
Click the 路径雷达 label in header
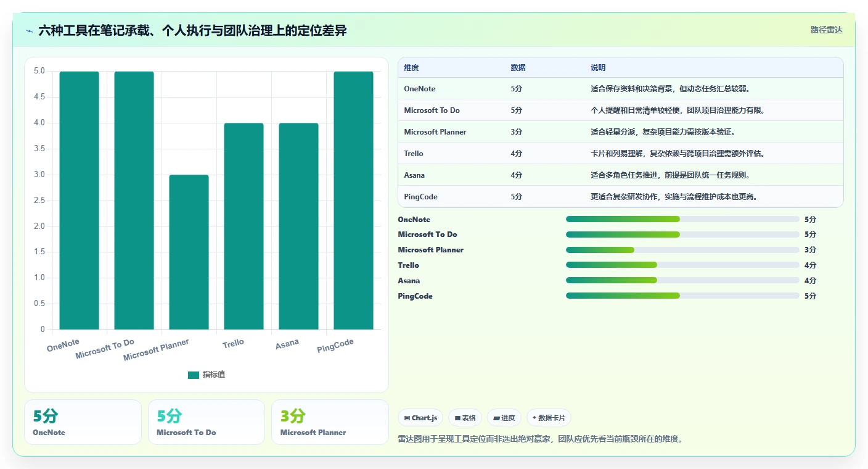tap(826, 30)
